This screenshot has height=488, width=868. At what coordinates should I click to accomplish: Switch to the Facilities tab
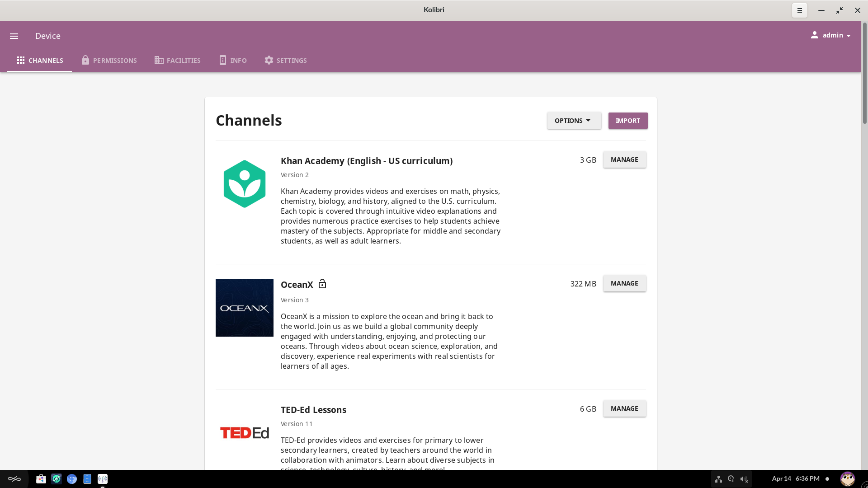coord(177,61)
